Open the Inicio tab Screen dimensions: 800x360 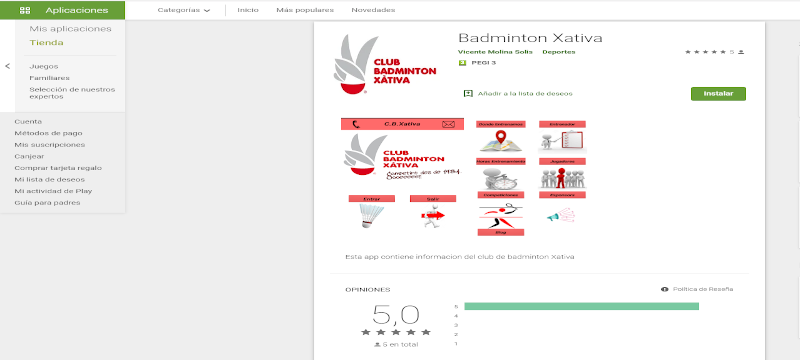(248, 10)
